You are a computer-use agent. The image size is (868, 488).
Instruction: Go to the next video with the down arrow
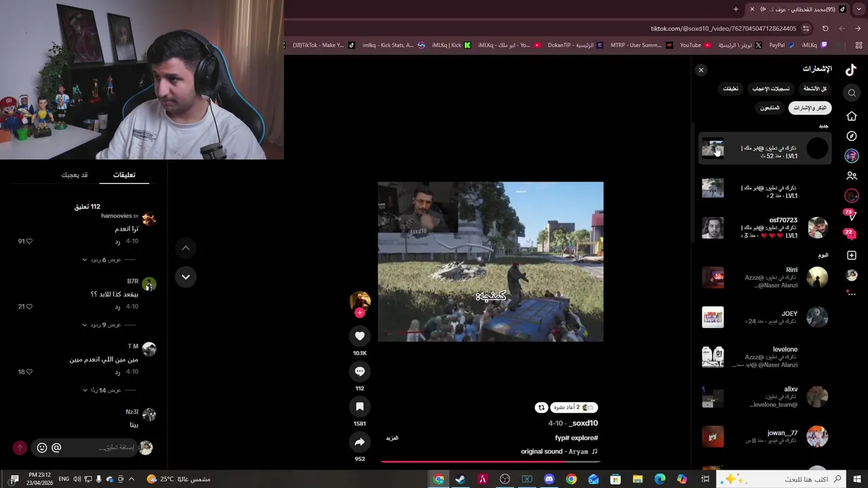click(185, 277)
